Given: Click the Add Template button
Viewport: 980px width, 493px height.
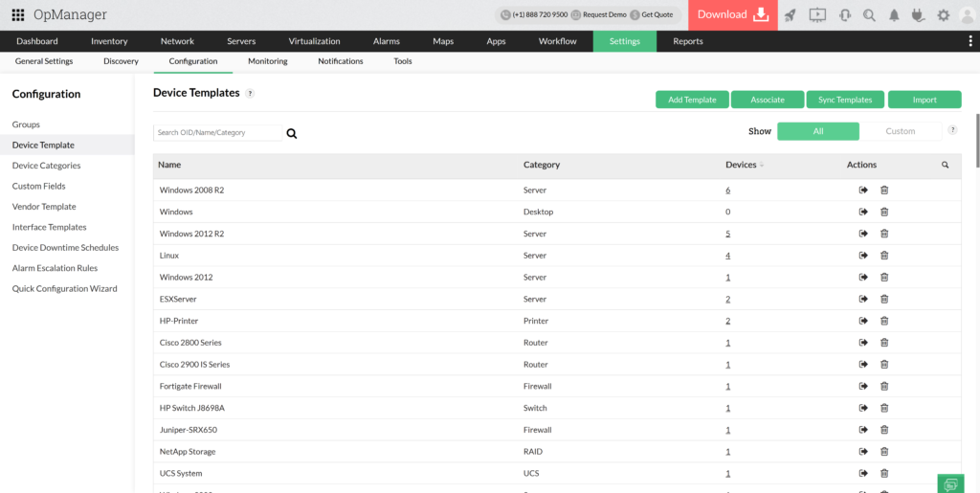Looking at the screenshot, I should pos(692,100).
